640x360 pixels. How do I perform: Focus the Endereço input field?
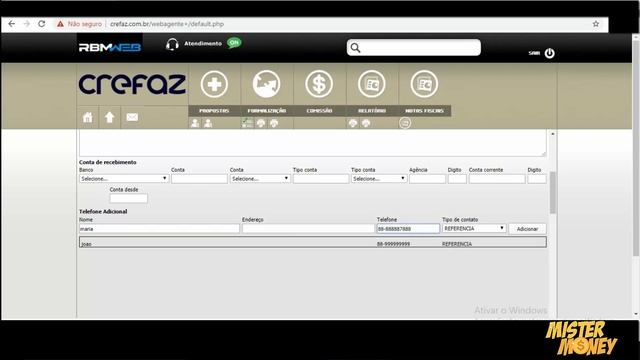[x=308, y=229]
